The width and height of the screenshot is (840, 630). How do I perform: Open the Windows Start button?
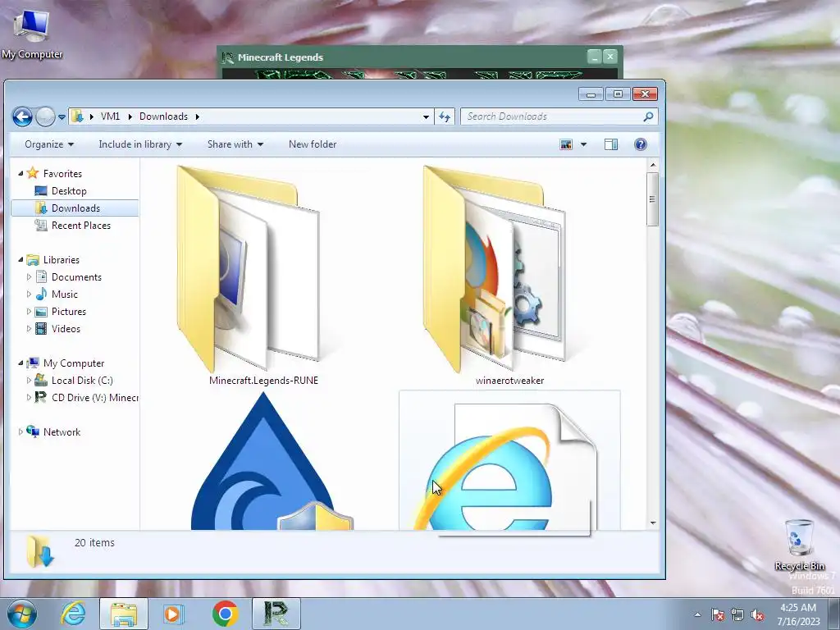coord(21,614)
